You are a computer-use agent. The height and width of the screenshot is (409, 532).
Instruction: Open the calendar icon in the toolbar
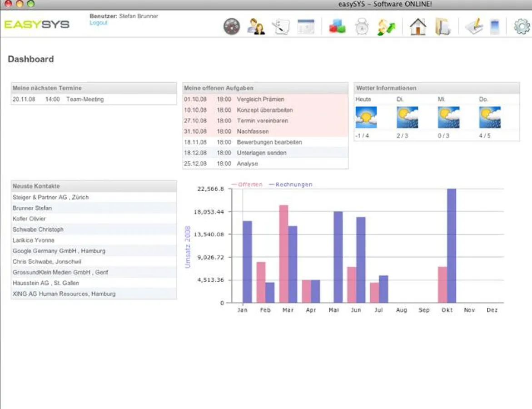[306, 26]
